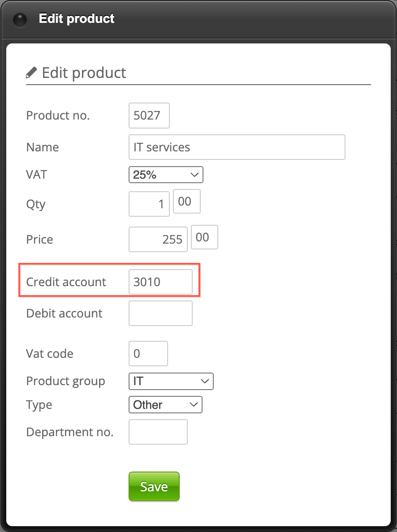Click the Name field containing IT services

(x=237, y=147)
